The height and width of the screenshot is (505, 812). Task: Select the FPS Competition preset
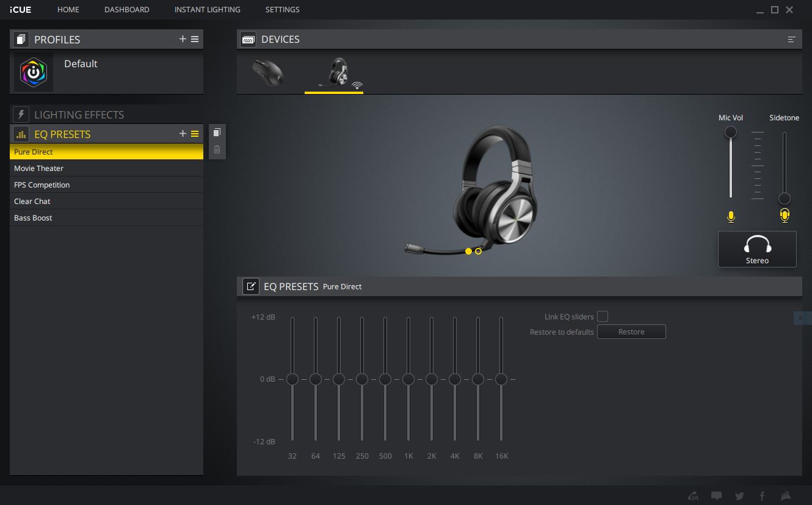tap(107, 184)
